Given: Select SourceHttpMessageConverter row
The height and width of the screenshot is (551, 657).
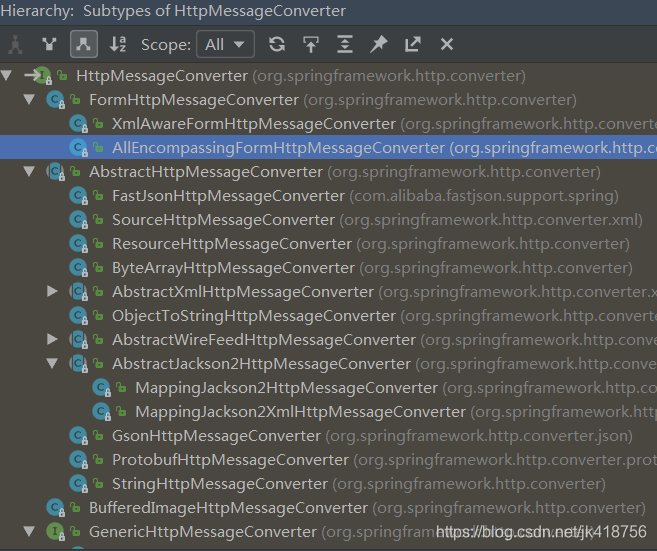Looking at the screenshot, I should point(328,220).
